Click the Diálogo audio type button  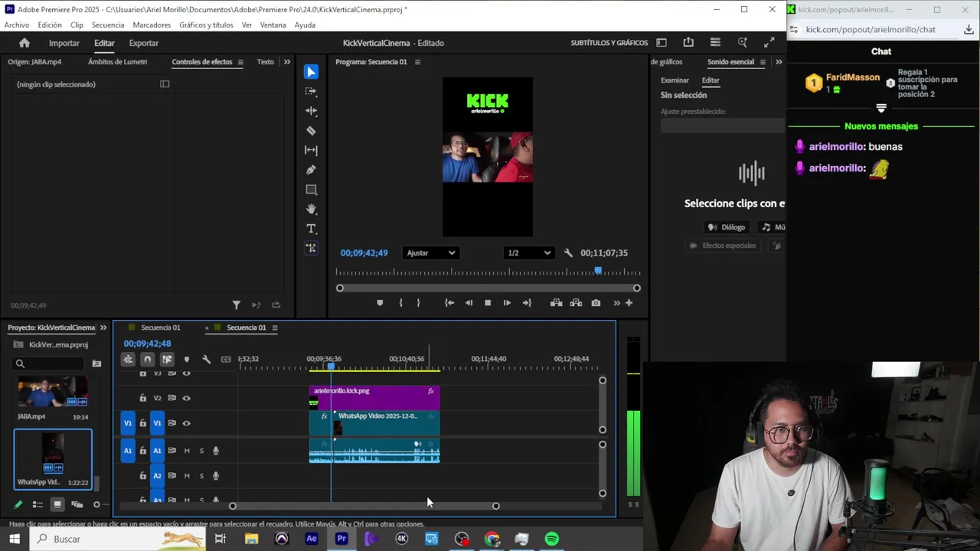point(727,227)
